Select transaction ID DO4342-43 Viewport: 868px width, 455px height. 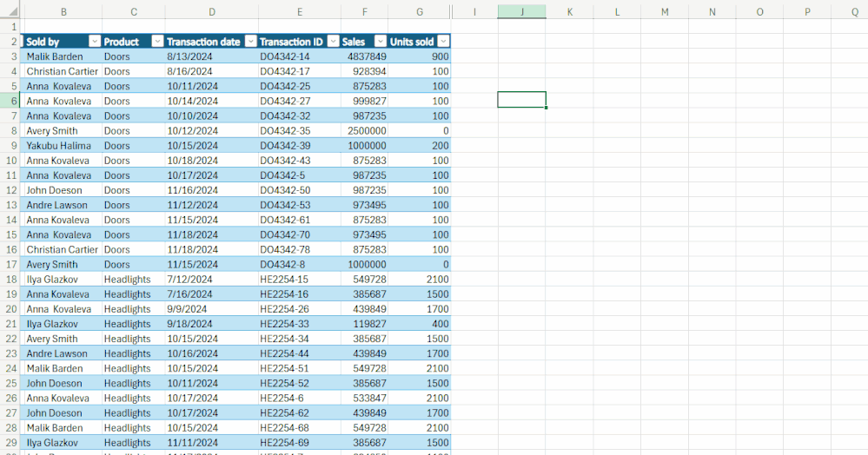click(x=300, y=160)
